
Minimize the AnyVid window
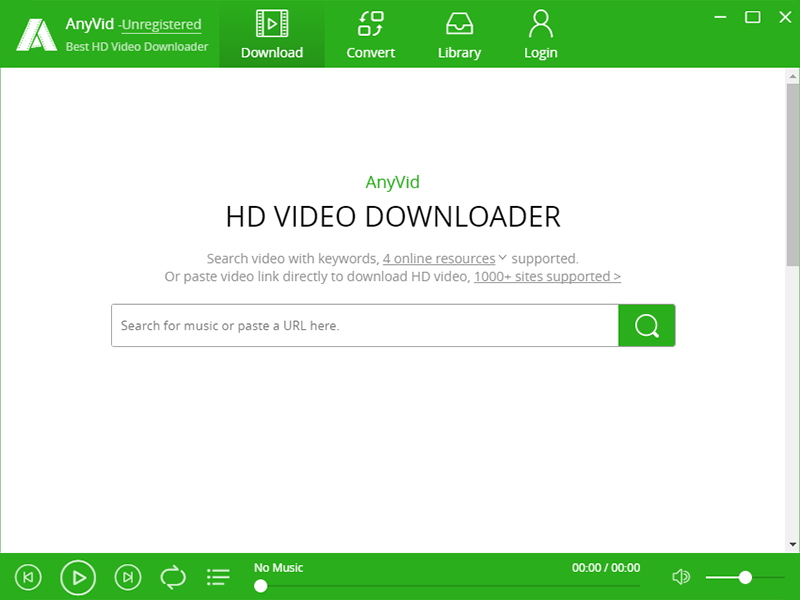click(720, 17)
